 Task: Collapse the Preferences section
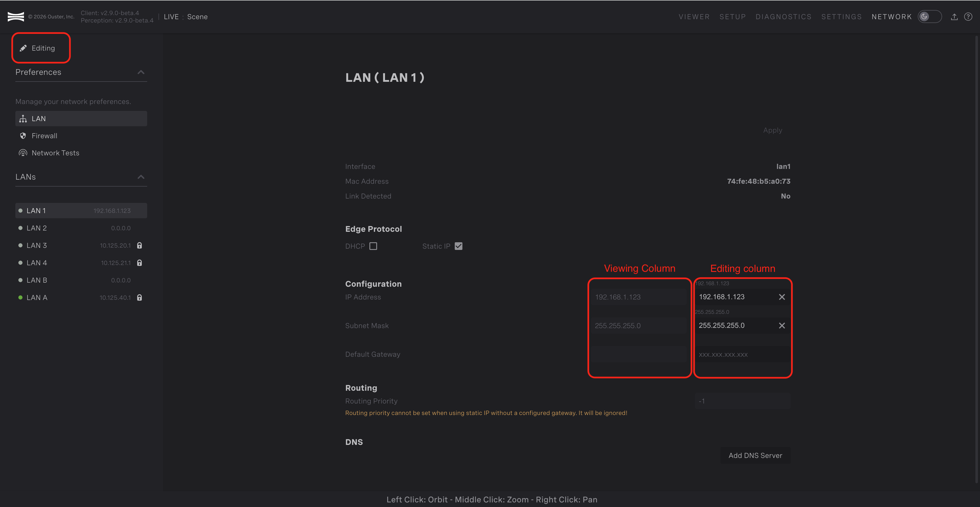coord(141,72)
